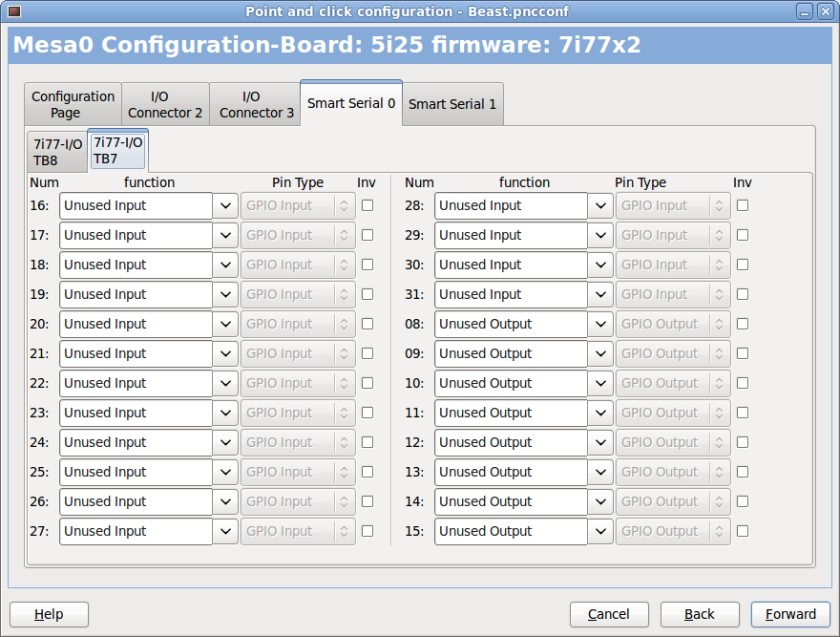Click the right 'Pin Type' column header
Viewport: 840px width, 637px height.
coord(640,182)
